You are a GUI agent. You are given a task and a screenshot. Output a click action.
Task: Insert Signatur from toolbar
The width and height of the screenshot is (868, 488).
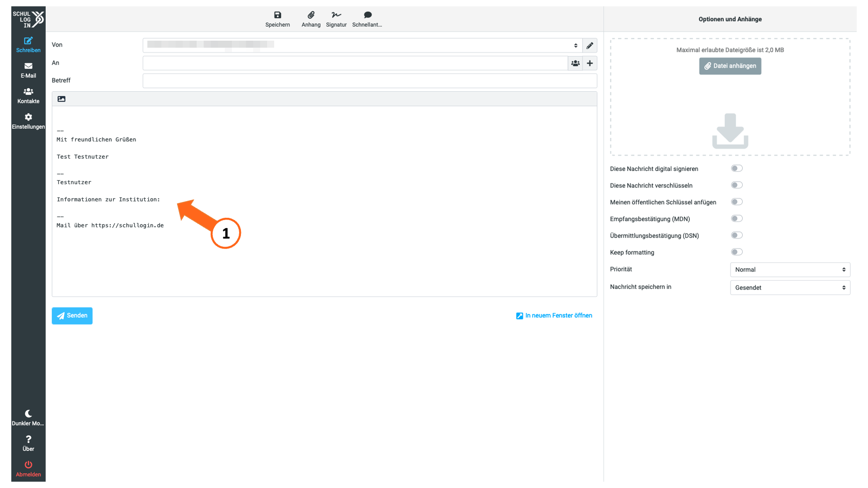[336, 19]
